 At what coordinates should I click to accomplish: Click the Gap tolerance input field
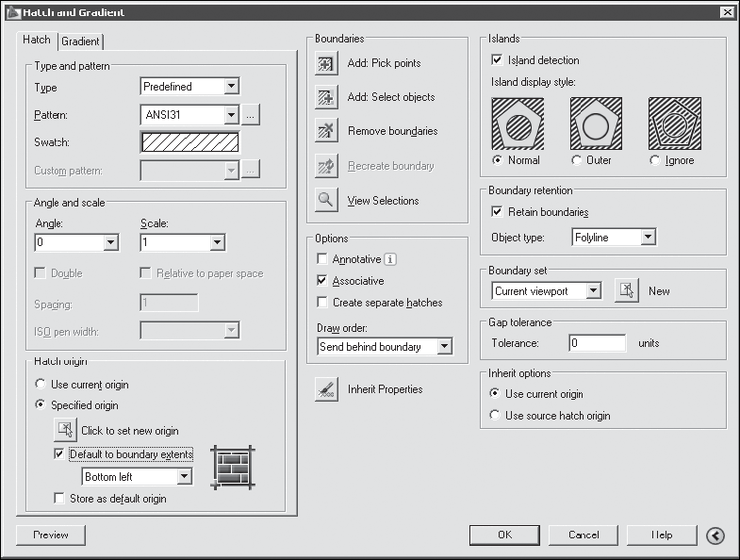[x=598, y=343]
